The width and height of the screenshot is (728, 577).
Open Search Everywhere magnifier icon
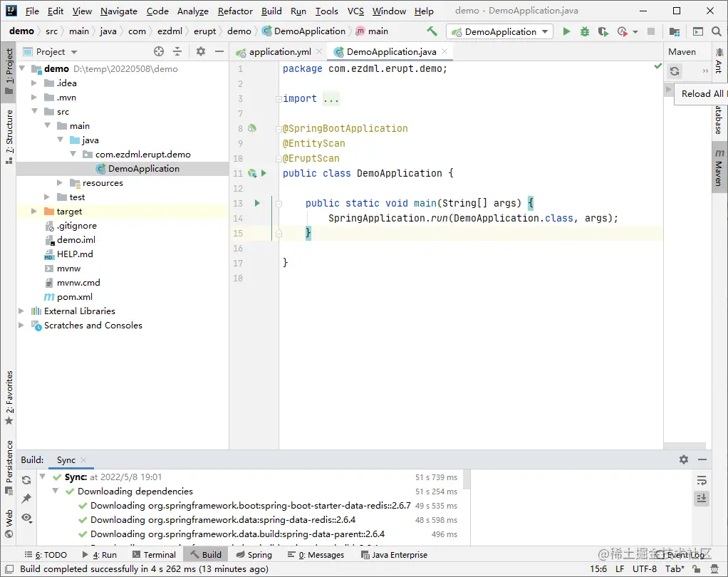pos(717,31)
